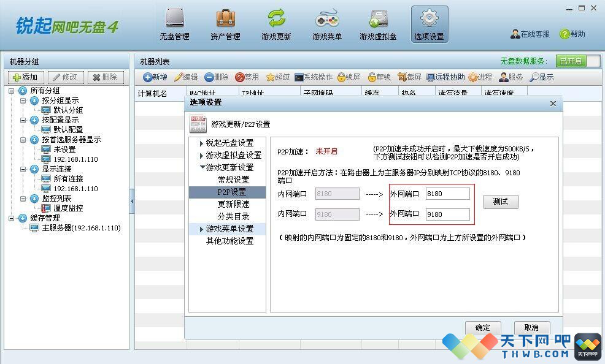Select 温度监控 temperature monitor item
Viewport: 605px width, 364px height.
click(68, 208)
